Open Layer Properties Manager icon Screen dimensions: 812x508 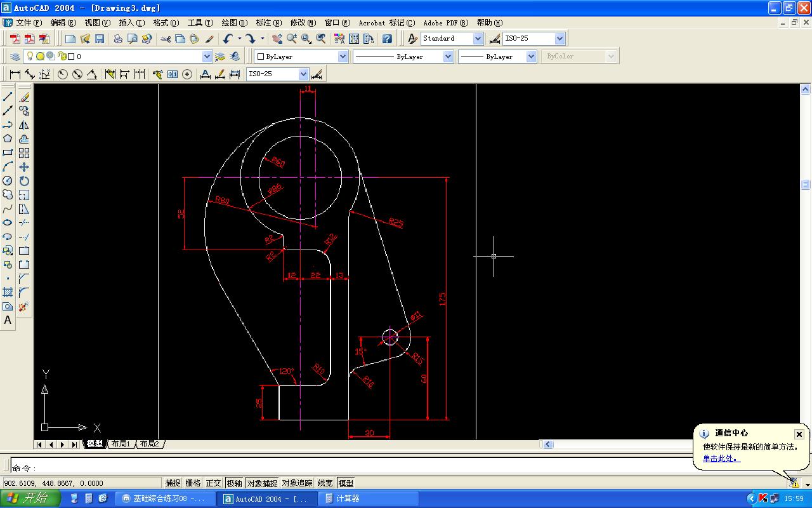click(15, 57)
